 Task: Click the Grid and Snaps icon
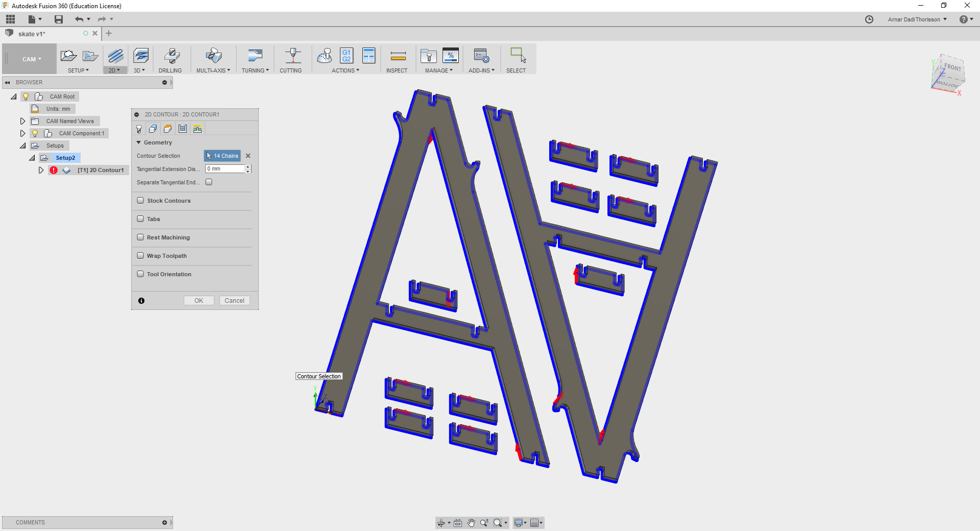534,523
